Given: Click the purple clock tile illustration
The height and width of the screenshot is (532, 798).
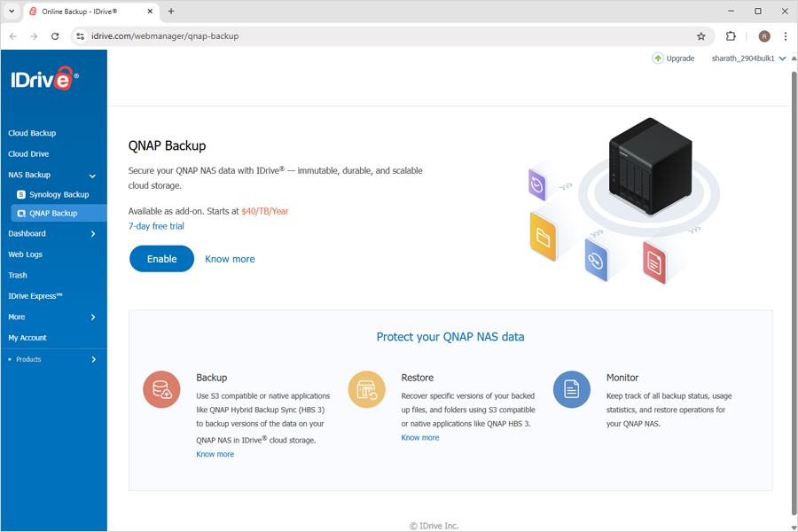Looking at the screenshot, I should [x=537, y=185].
